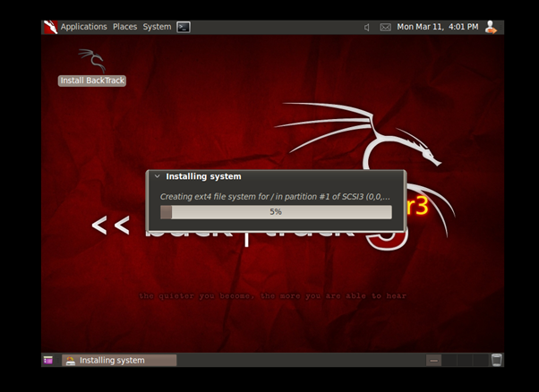Screen dimensions: 539x392
Task: Switch to the second workspace in the switcher
Action: click(x=449, y=360)
